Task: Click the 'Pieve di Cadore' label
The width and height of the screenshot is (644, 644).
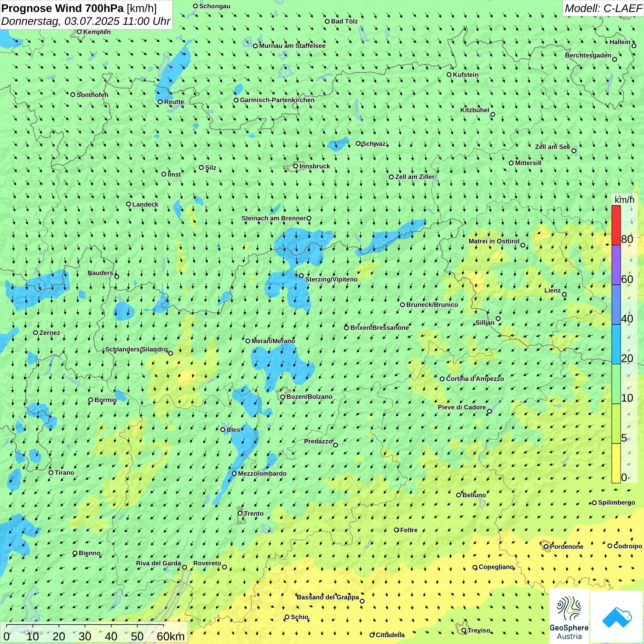Action: coord(461,407)
